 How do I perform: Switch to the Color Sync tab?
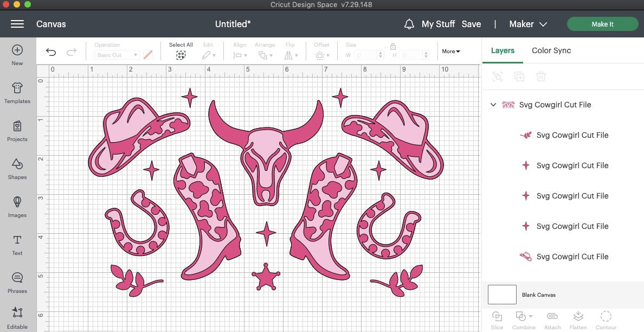tap(551, 50)
